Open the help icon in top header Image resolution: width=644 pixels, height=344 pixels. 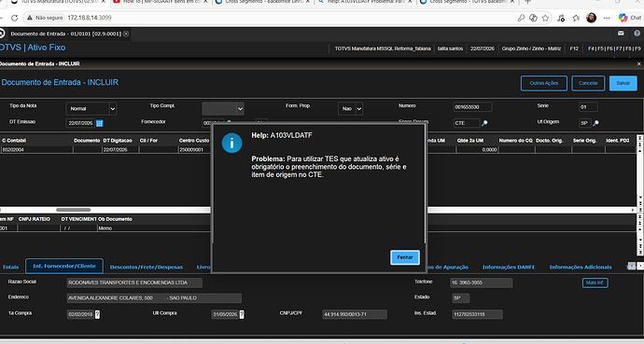(x=637, y=34)
